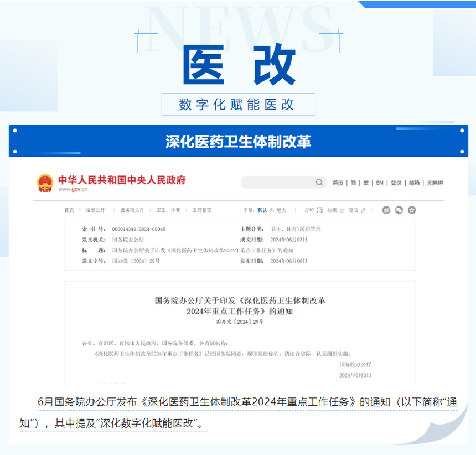Click the 打印 printer icon
The image size is (476, 455).
(319, 210)
